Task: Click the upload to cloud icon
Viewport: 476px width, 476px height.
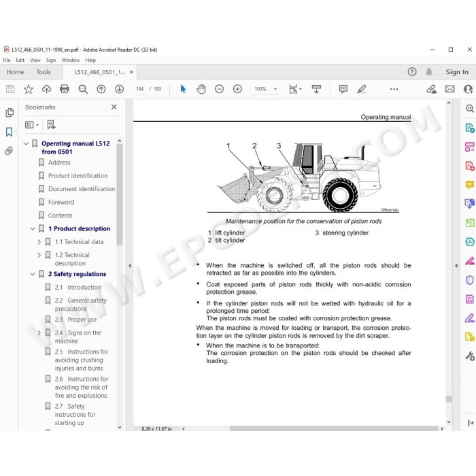Action: 46,89
